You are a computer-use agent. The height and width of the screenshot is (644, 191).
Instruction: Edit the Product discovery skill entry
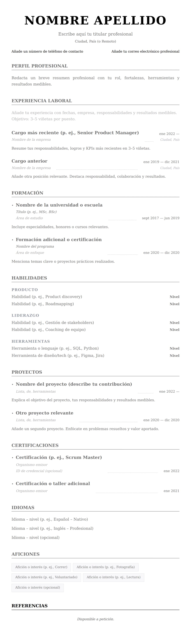click(x=47, y=297)
